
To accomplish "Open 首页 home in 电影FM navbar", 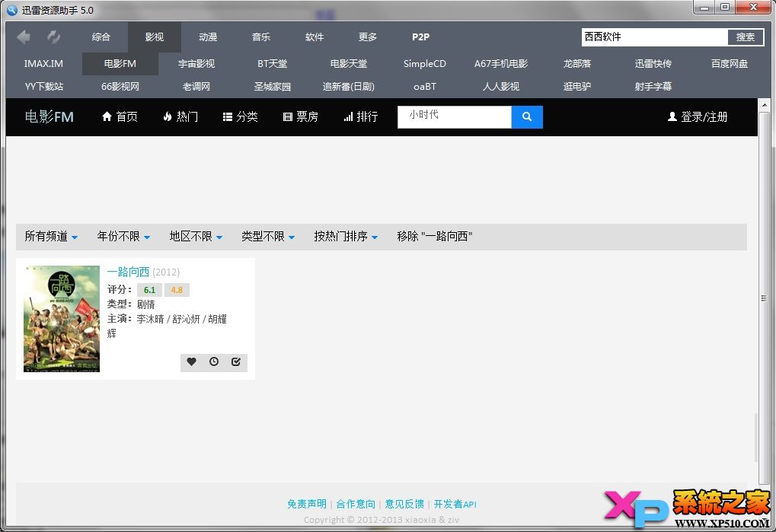I will coord(120,116).
